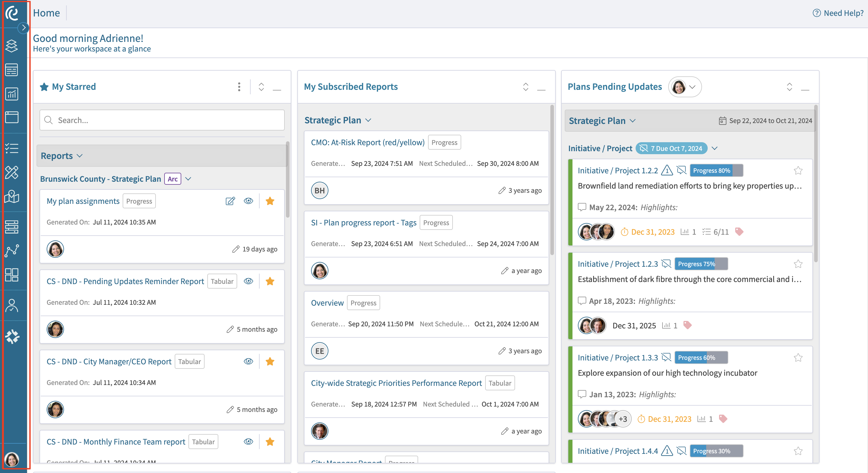The image size is (868, 473).
Task: Open the user person sidebar icon
Action: pyautogui.click(x=12, y=305)
